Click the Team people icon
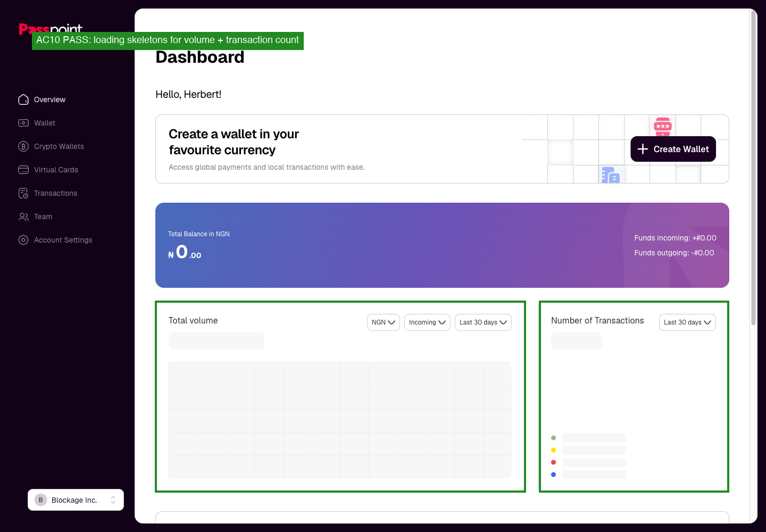This screenshot has width=766, height=532. (x=23, y=217)
